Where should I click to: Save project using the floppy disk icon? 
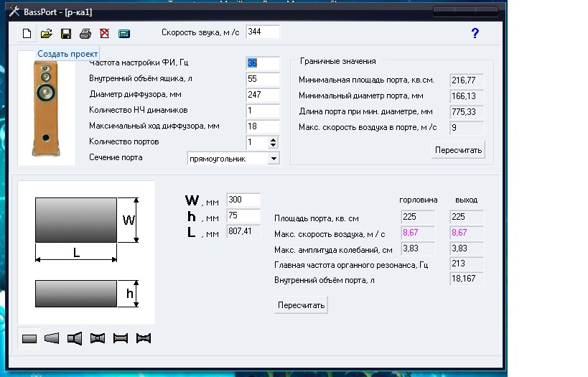pos(66,34)
